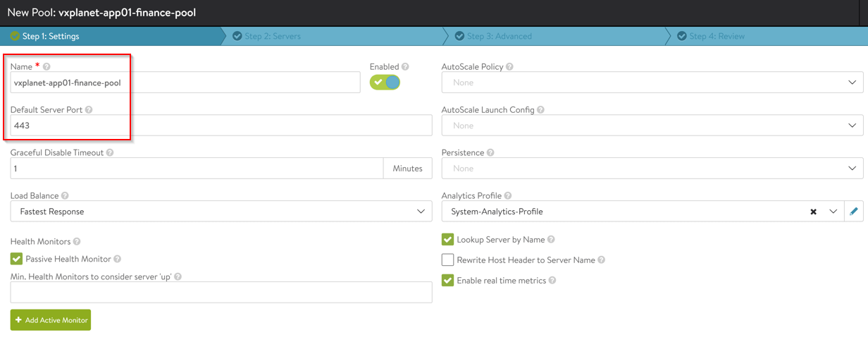Screen dimensions: 868x347
Task: Open the AutoScale Launch Config dropdown
Action: 652,126
